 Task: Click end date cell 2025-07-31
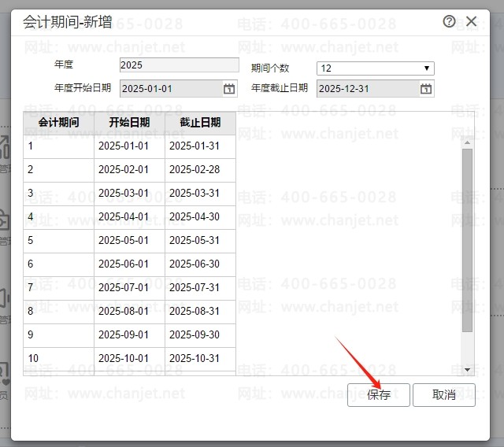coord(200,288)
